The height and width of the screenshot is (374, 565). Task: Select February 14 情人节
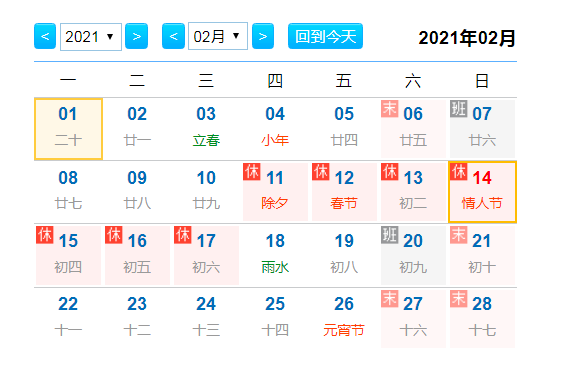coord(482,192)
